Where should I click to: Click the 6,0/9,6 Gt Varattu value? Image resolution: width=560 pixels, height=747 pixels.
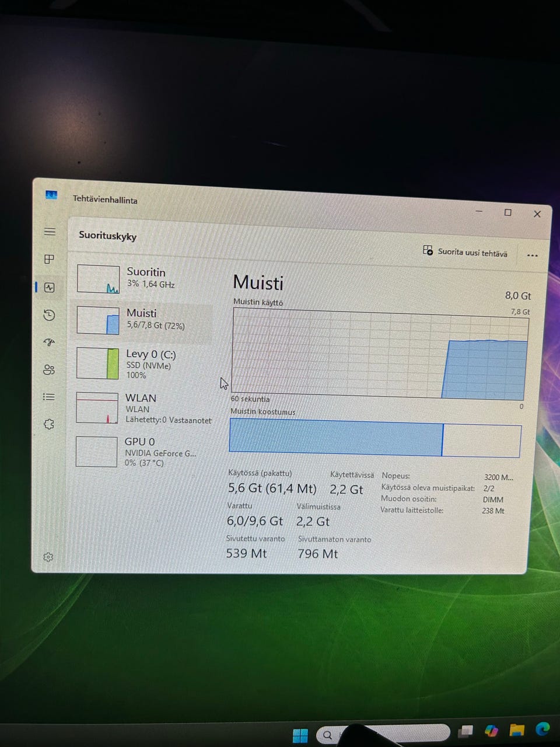255,521
